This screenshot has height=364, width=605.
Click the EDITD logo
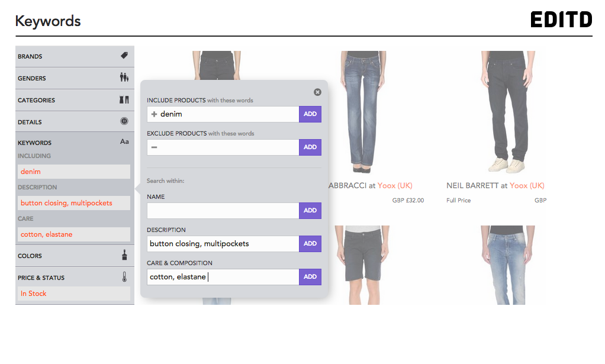(x=561, y=20)
